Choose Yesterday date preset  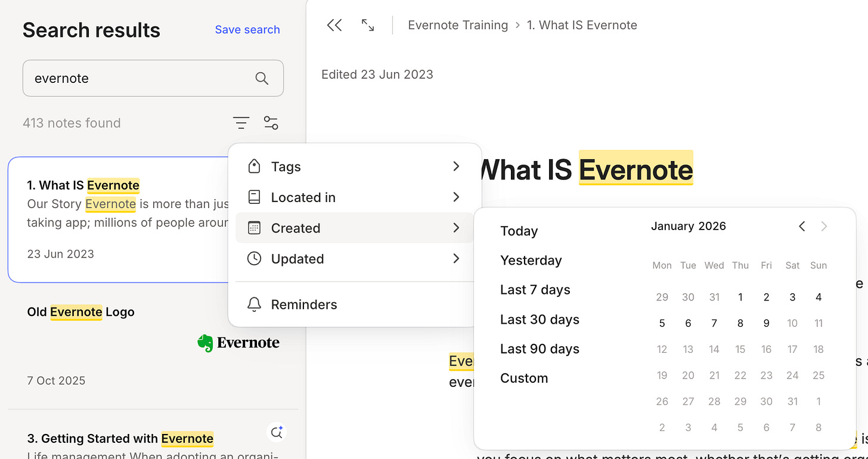pyautogui.click(x=531, y=260)
